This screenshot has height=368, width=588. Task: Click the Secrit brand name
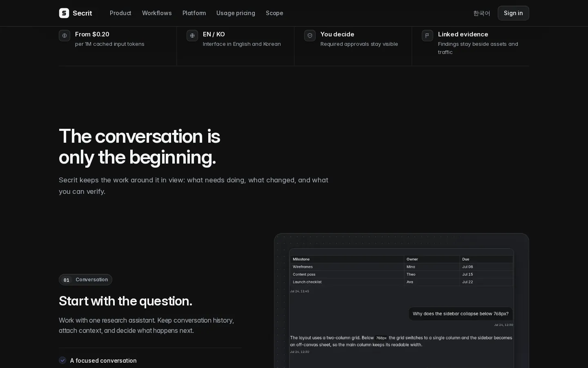[82, 13]
